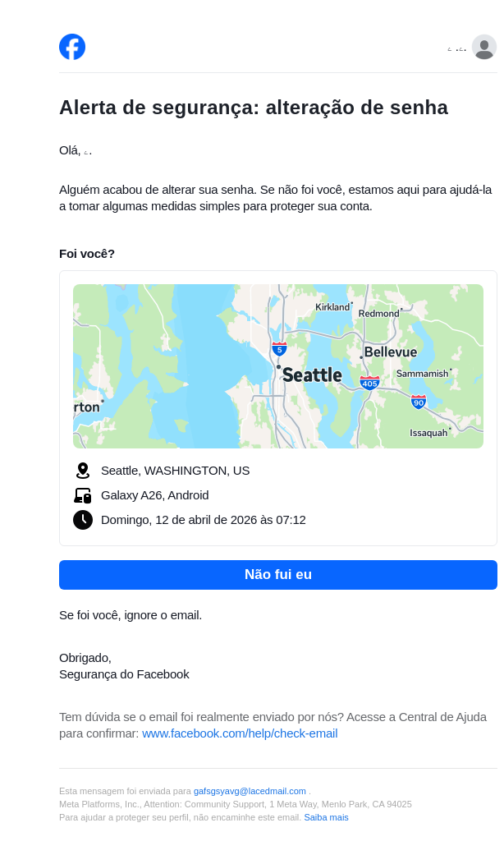The image size is (504, 855).
Task: Click the Interstate 5 shield on the map
Action: point(279,348)
